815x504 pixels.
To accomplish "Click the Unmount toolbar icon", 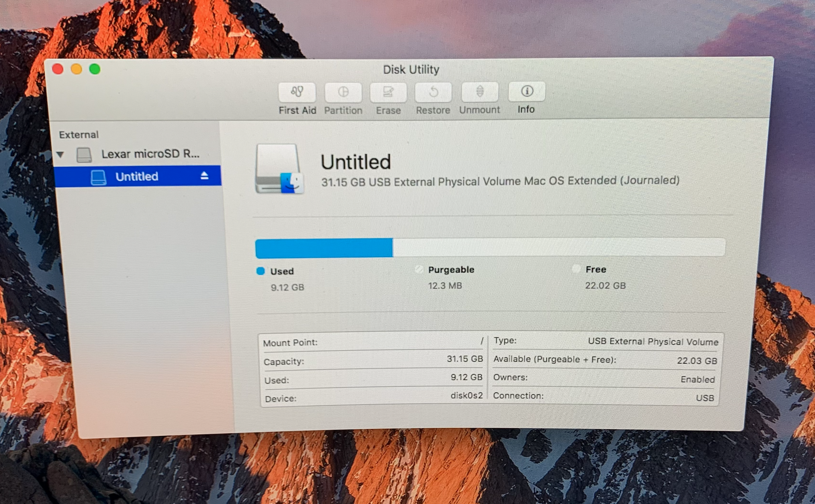I will (479, 92).
